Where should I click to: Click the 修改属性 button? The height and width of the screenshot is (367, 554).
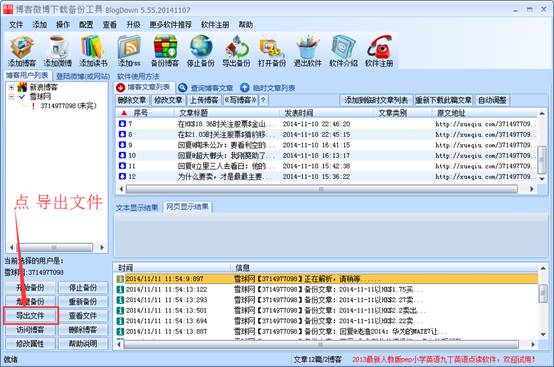(30, 343)
